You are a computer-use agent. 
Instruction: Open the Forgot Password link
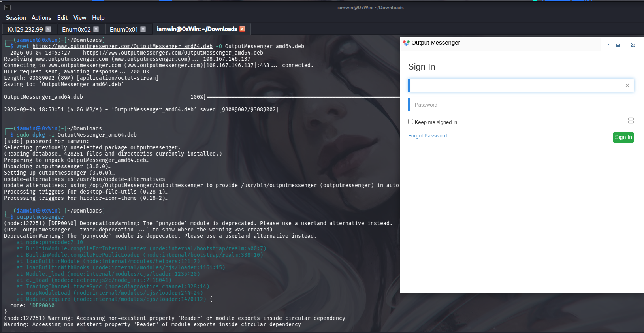[x=427, y=135]
